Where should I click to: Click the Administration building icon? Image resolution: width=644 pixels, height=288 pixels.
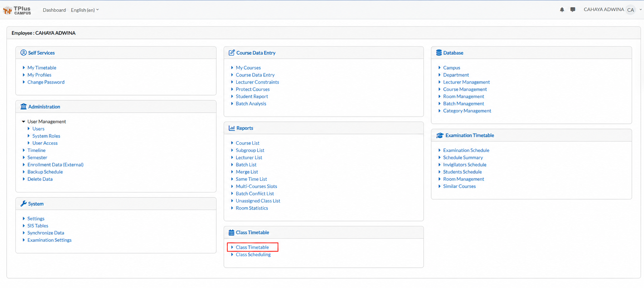click(x=23, y=107)
